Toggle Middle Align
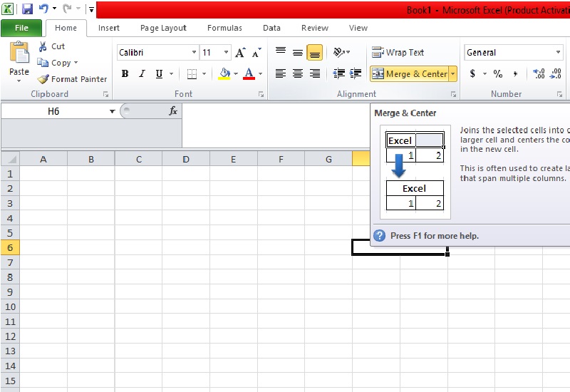570x392 pixels. click(298, 52)
